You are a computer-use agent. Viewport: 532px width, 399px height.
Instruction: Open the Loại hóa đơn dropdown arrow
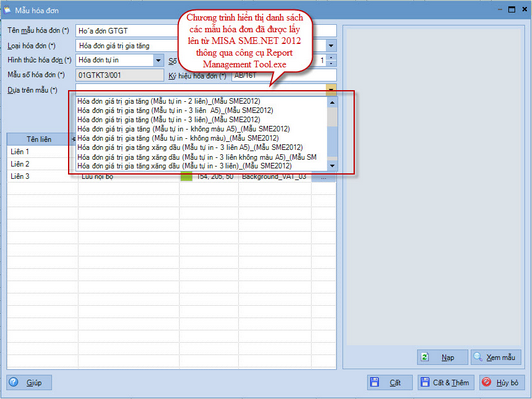point(331,45)
